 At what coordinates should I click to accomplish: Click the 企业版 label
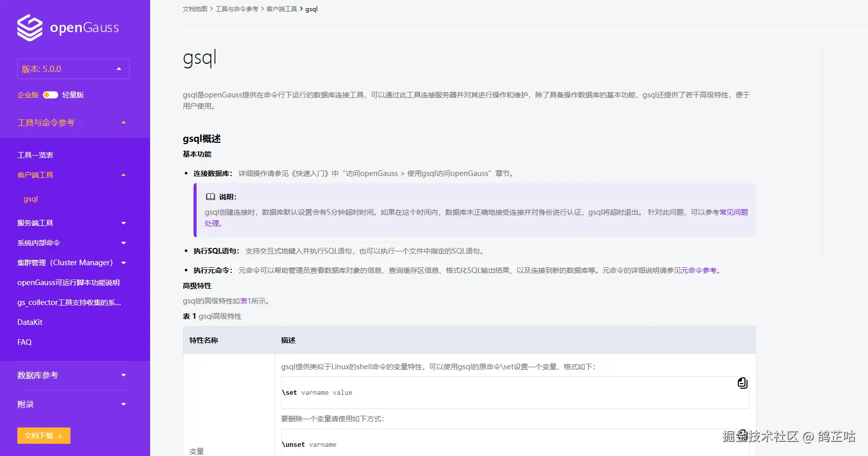(28, 95)
